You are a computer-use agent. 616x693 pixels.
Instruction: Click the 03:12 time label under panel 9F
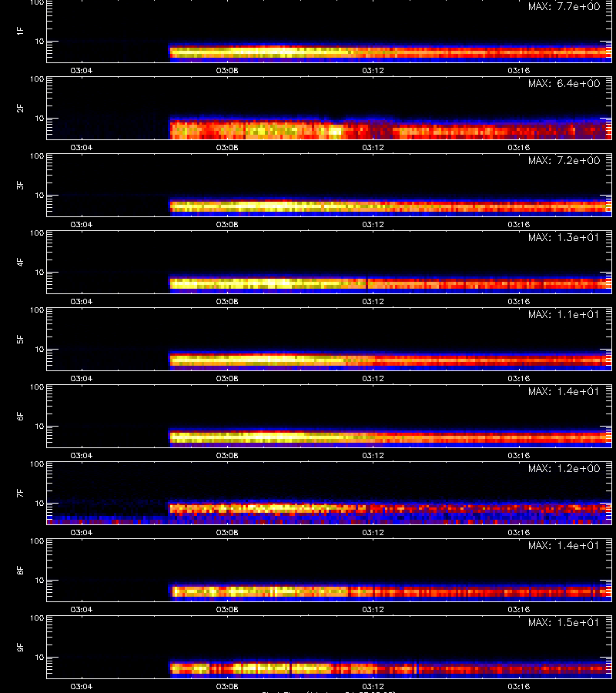point(373,686)
